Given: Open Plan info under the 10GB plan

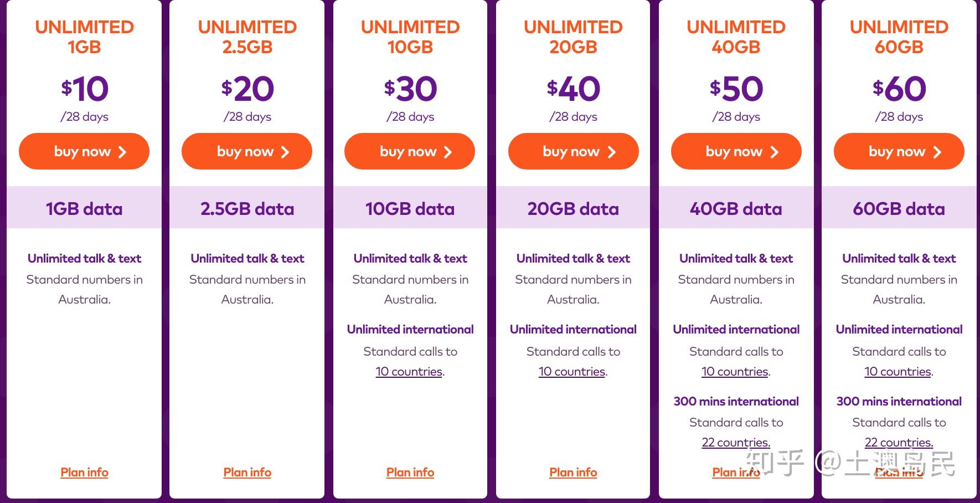Looking at the screenshot, I should [410, 473].
